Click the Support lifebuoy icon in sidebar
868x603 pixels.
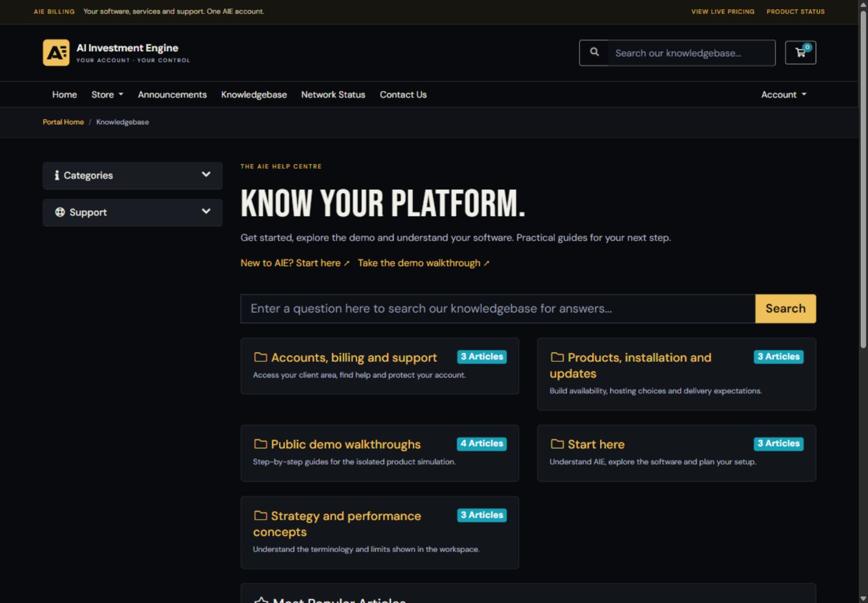[60, 212]
